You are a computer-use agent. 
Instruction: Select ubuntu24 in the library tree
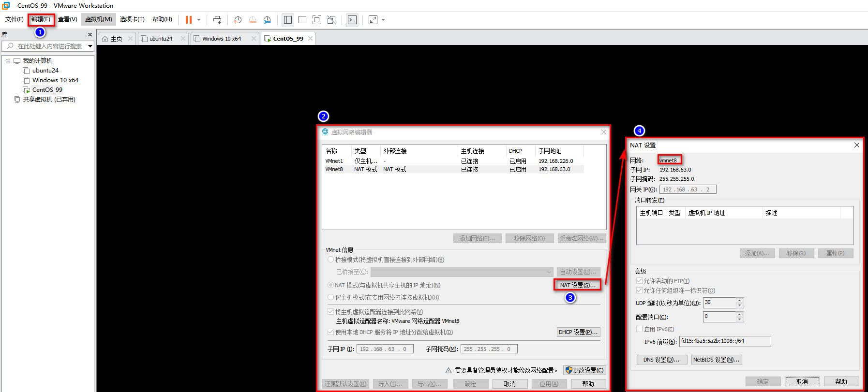coord(45,71)
